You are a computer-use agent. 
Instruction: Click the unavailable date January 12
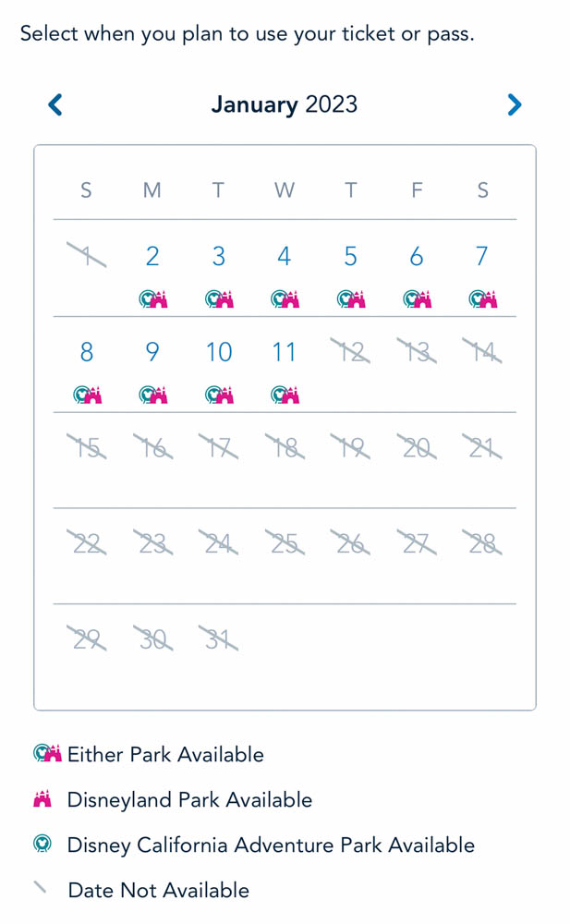click(351, 352)
